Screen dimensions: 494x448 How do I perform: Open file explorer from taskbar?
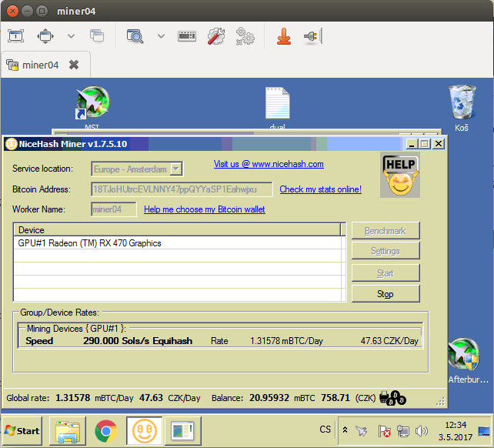click(x=68, y=430)
